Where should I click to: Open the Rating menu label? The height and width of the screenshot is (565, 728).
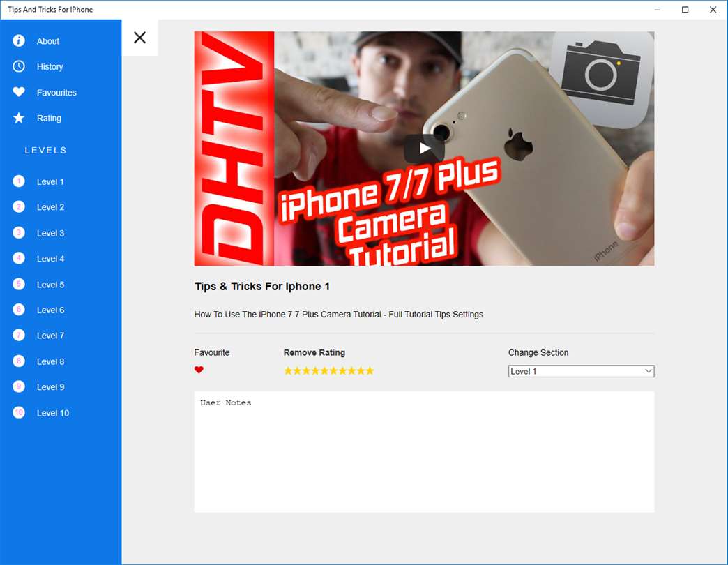(50, 119)
